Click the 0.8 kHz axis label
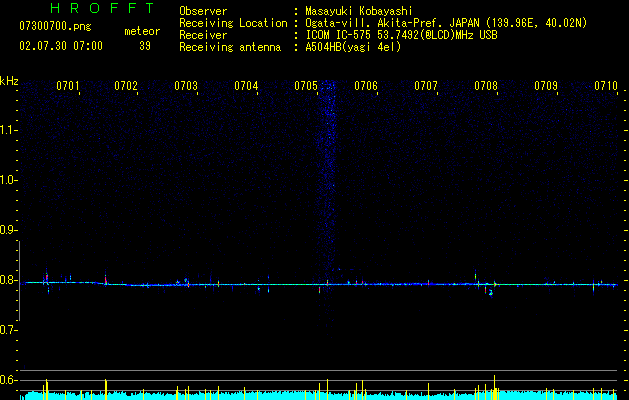The width and height of the screenshot is (629, 400). [x=9, y=280]
